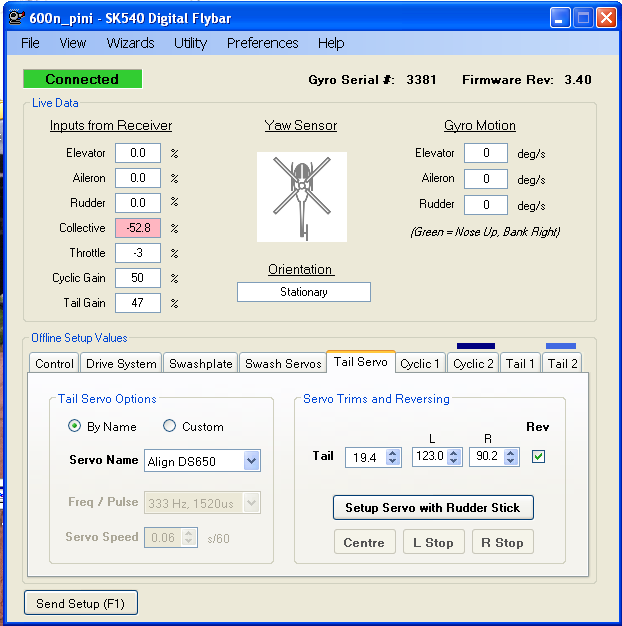Click the dark blue bar above Cyclic 2
Viewport: 622px width, 626px height.
tap(476, 346)
